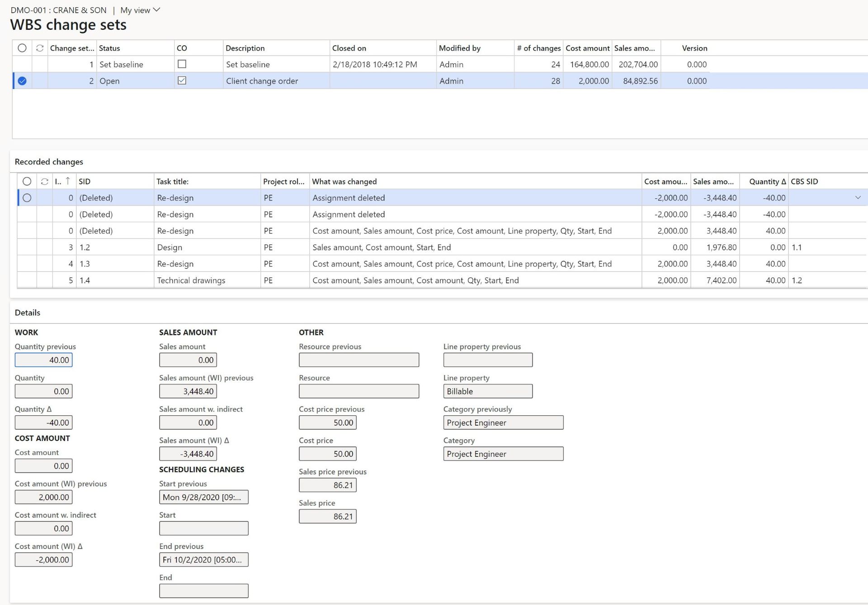Toggle select-all circle in Recorded changes grid

tap(27, 181)
